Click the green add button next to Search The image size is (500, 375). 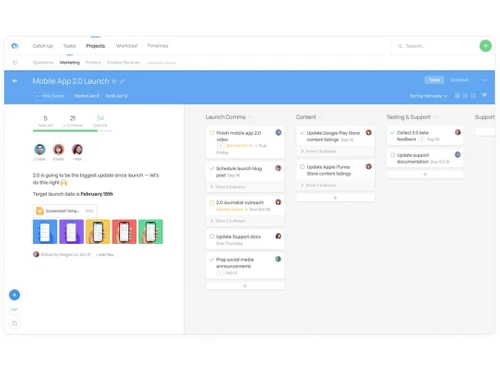485,46
